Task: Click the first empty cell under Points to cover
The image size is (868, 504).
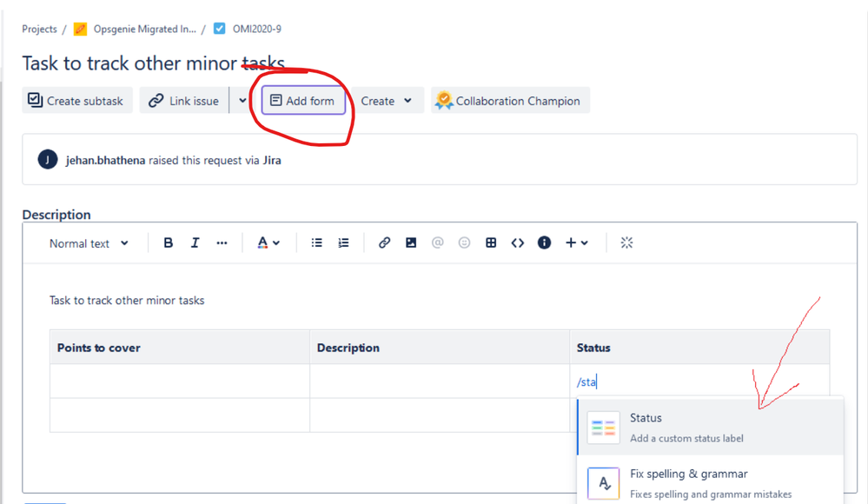Action: 179,381
